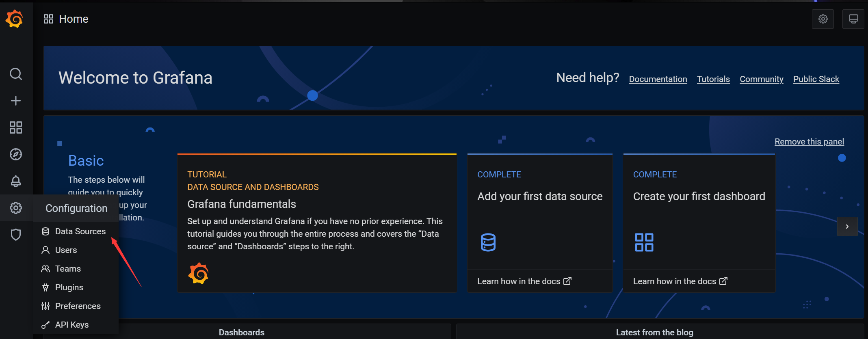
Task: Open the Server Admin shield icon
Action: 16,235
